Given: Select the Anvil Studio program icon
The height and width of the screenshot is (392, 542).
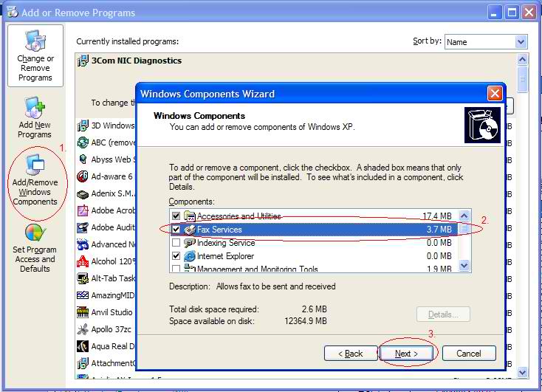Looking at the screenshot, I should 83,312.
